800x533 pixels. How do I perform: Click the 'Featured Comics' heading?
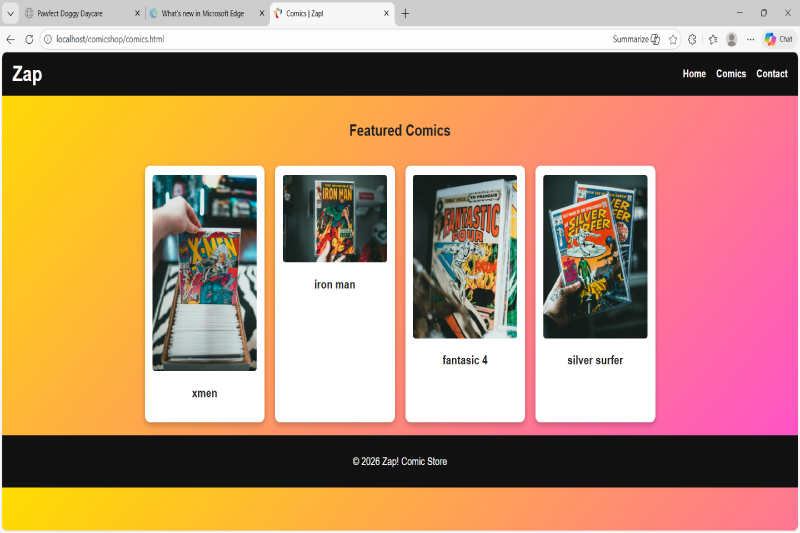point(399,131)
